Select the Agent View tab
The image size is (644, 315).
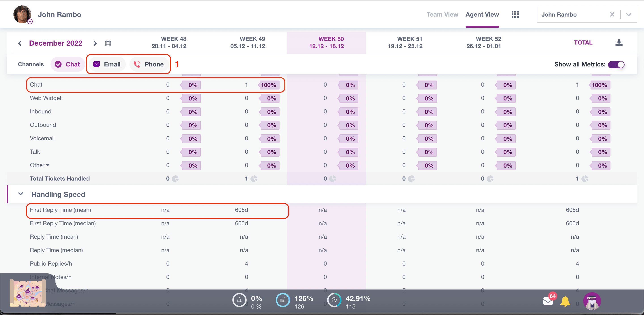pos(482,15)
